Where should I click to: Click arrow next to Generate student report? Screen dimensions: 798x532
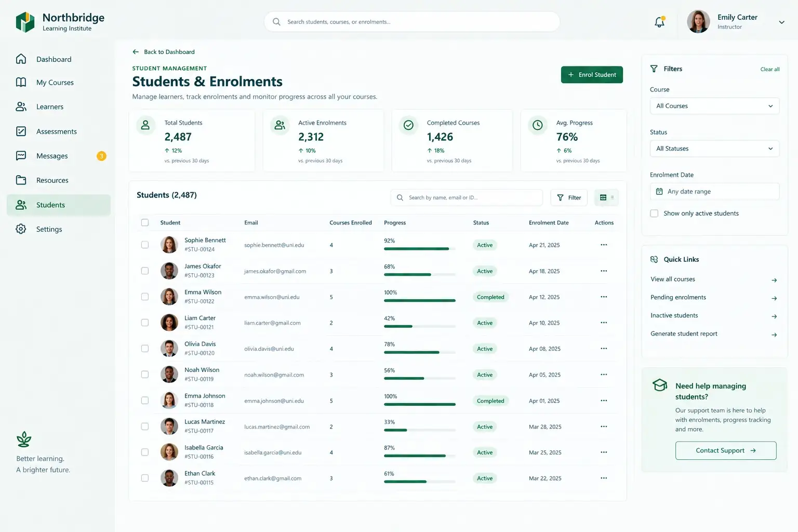[x=774, y=335]
